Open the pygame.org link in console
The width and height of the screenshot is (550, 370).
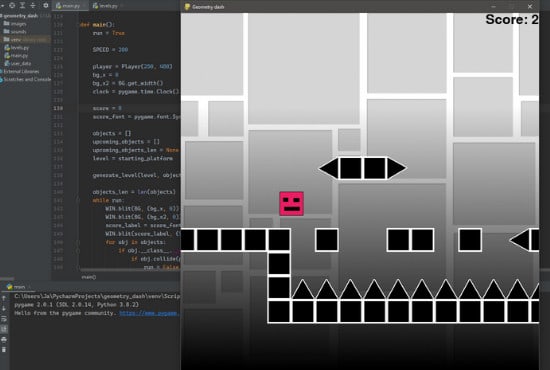[x=149, y=313]
